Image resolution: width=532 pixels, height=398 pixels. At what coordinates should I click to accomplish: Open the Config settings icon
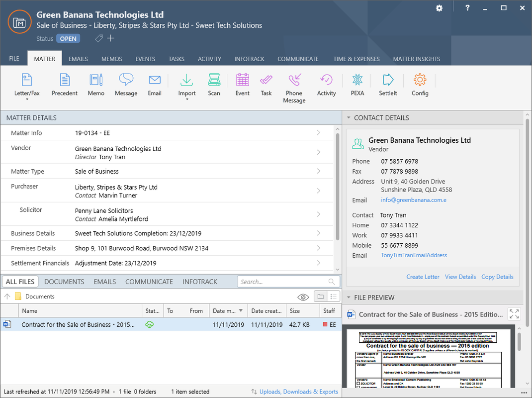coord(420,85)
